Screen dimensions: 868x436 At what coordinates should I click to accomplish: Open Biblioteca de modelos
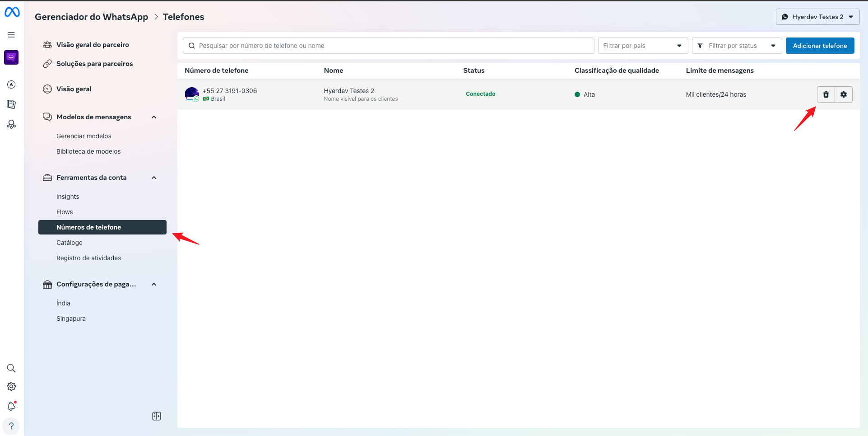88,151
